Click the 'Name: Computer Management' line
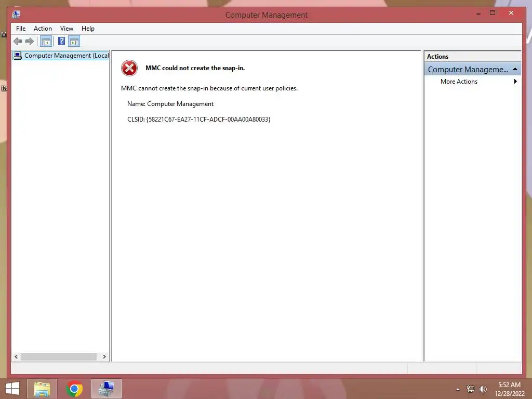 tap(170, 104)
